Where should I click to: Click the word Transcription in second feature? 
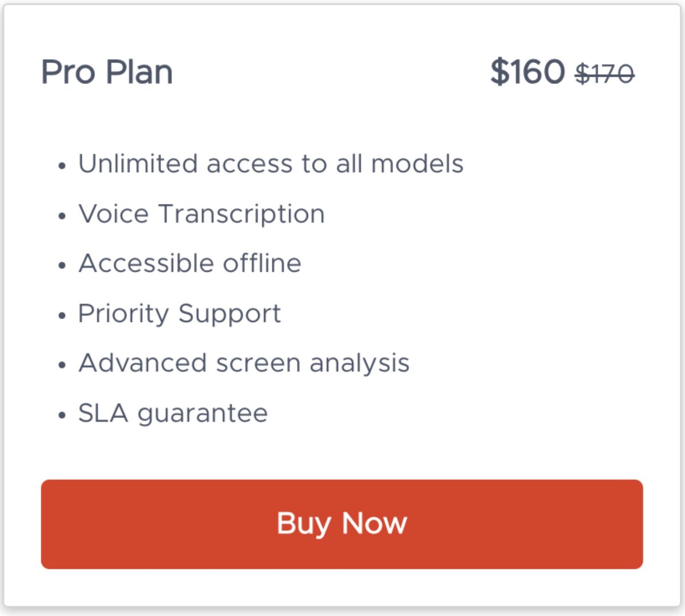coord(241,214)
